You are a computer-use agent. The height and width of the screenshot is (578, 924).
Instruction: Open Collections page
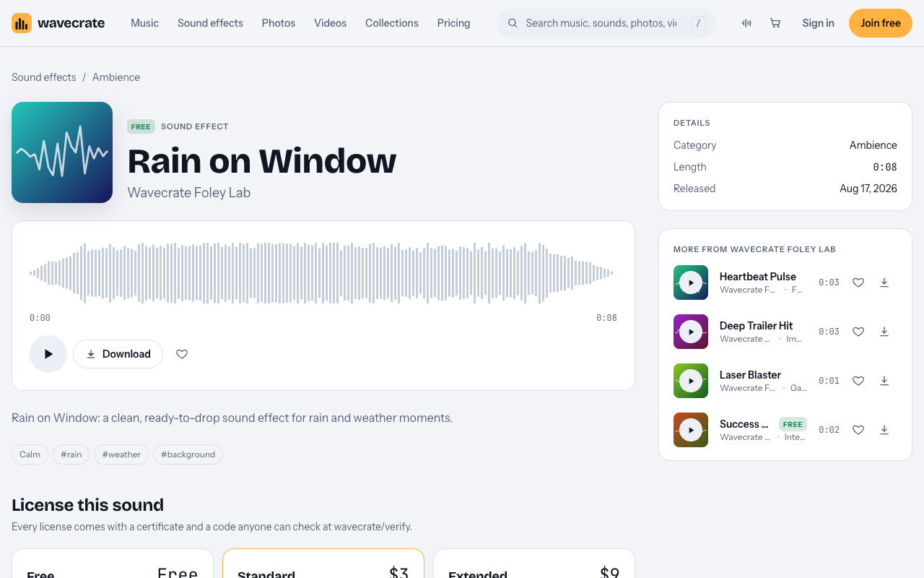point(392,23)
